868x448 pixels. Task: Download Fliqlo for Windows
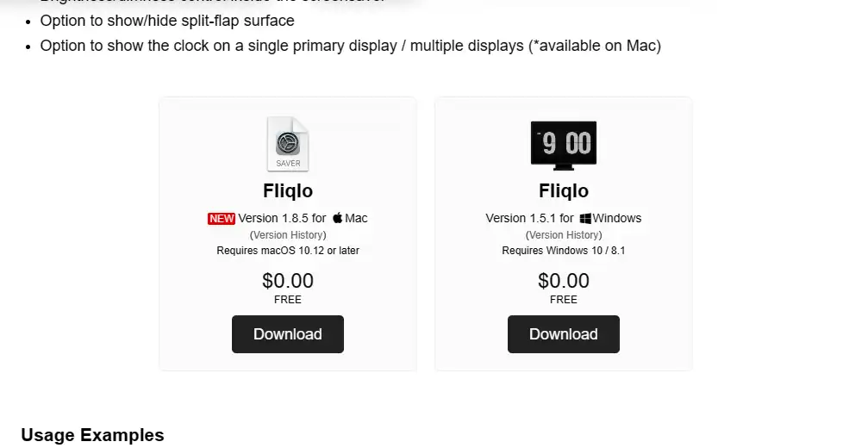point(564,334)
